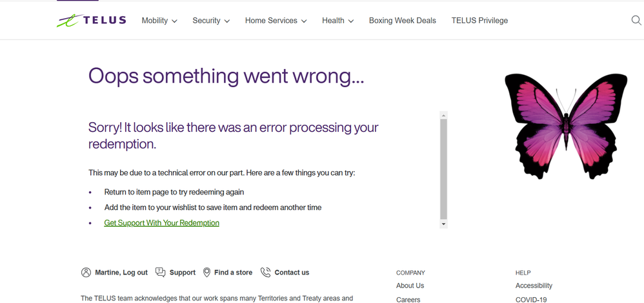Click the Support chat bubbles icon

click(x=161, y=273)
